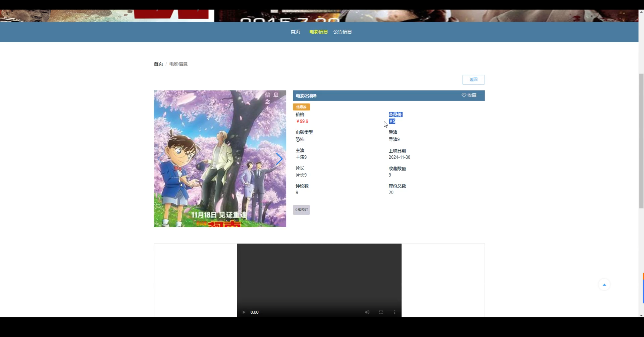
Task: Enter fullscreen mode on the video
Action: point(381,312)
